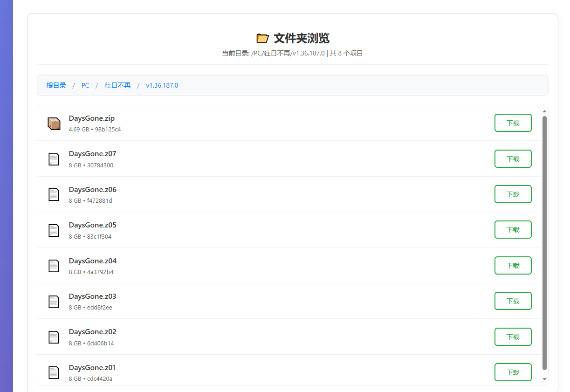
Task: Click the DaysGone.z05 file name
Action: [x=93, y=225]
